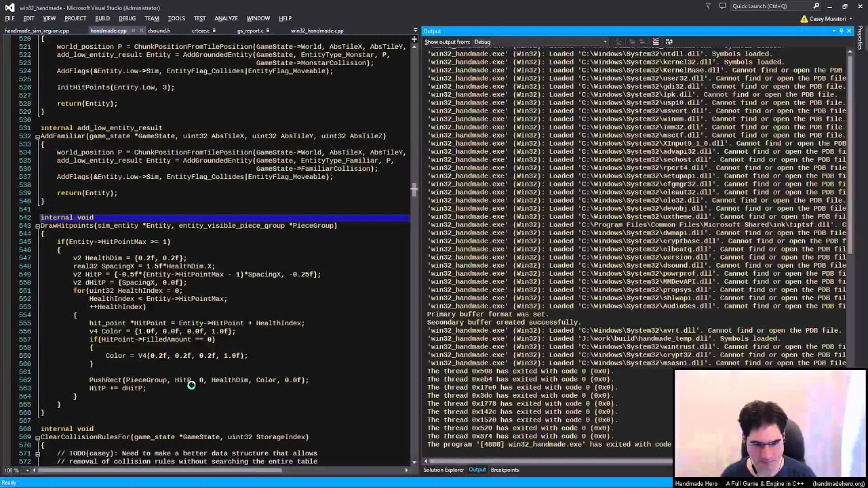868x488 pixels.
Task: Click Go to Previous Message output icon
Action: click(631, 42)
